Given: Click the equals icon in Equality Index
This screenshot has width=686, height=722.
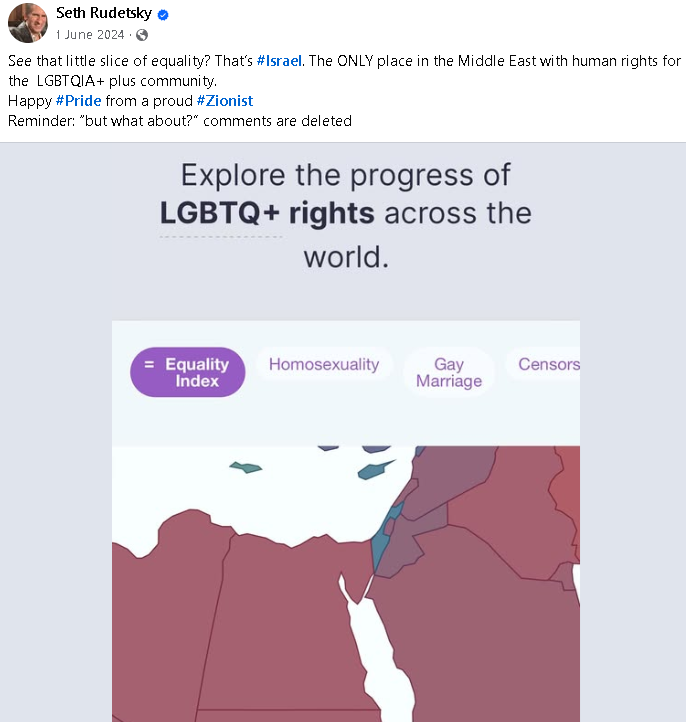Looking at the screenshot, I should point(149,364).
